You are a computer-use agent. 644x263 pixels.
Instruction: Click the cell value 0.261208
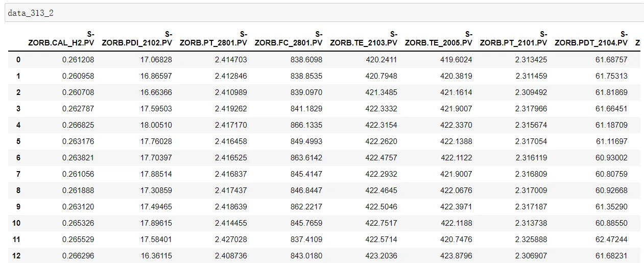tap(78, 60)
